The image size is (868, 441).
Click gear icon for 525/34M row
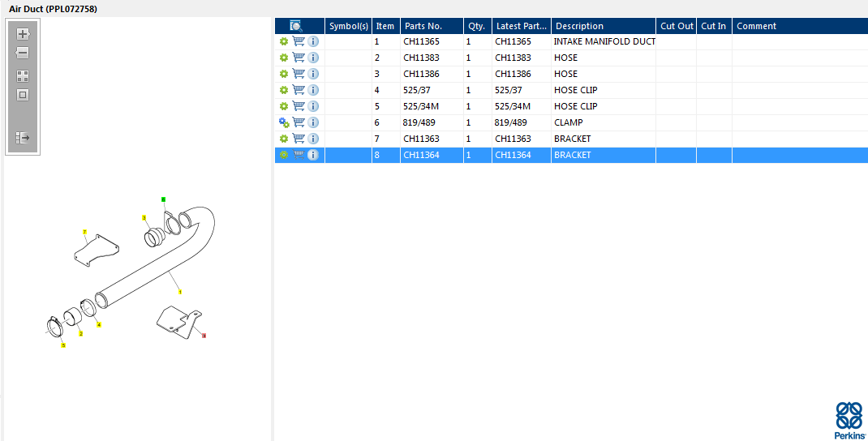pos(283,106)
